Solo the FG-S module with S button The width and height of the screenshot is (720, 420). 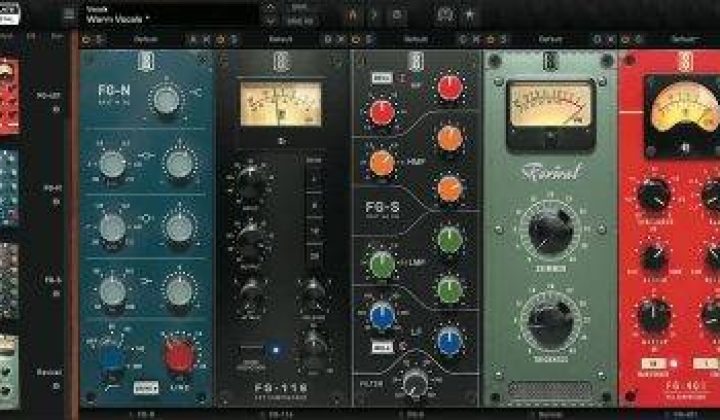[x=369, y=39]
